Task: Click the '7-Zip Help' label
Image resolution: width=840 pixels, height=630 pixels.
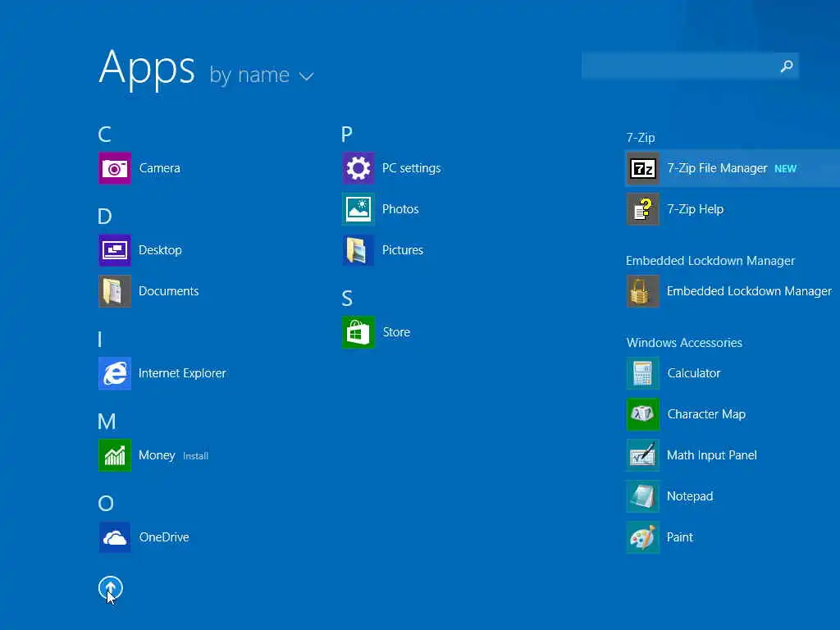Action: click(x=696, y=209)
